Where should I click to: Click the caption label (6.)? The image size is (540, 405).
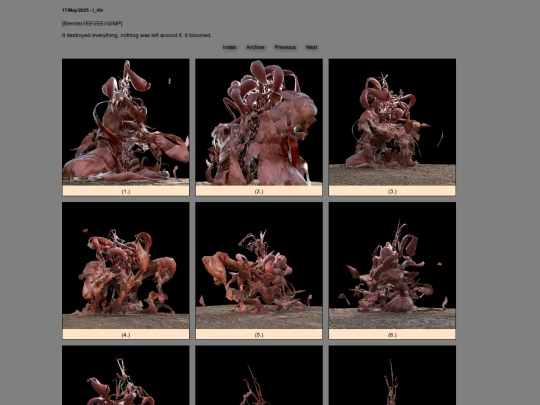[x=392, y=335]
